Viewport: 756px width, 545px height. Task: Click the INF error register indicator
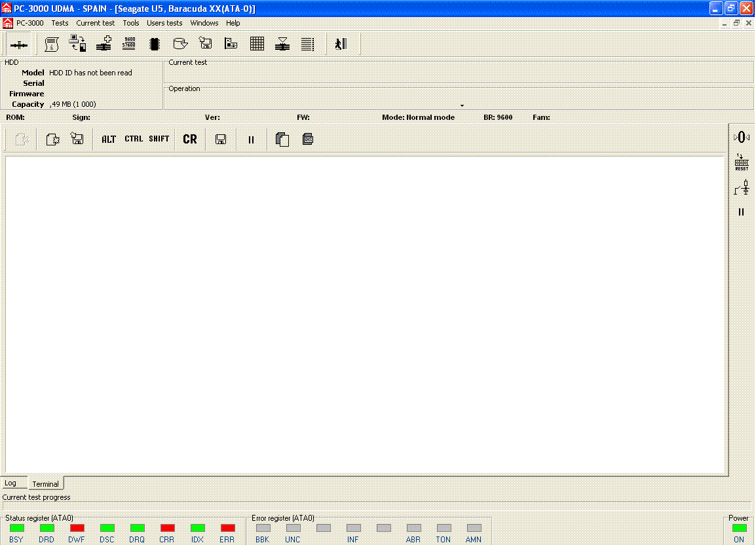(x=353, y=528)
